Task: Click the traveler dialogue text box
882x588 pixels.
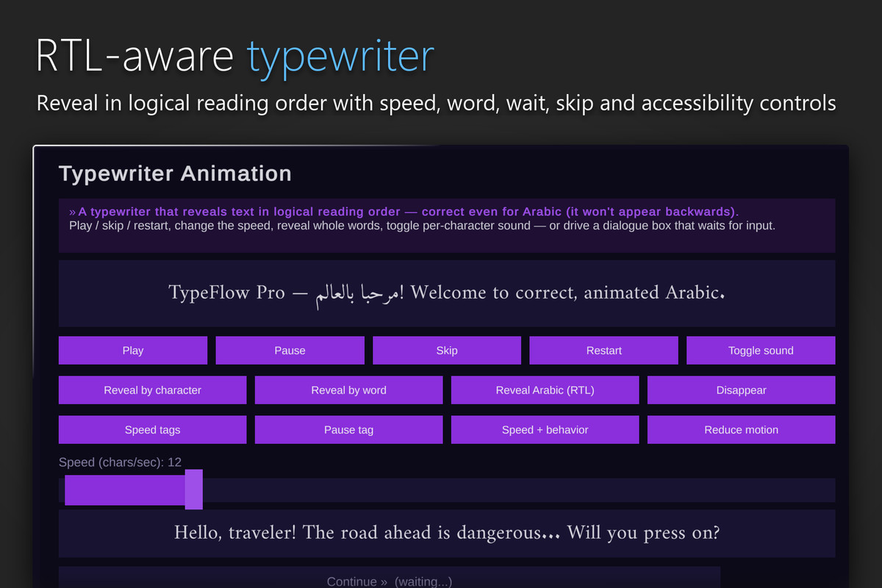Action: 447,532
